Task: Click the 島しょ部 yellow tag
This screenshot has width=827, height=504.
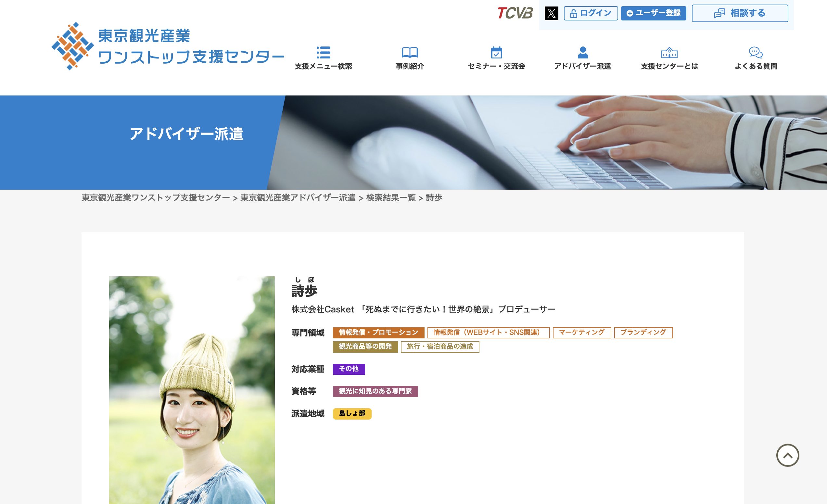Action: coord(352,413)
